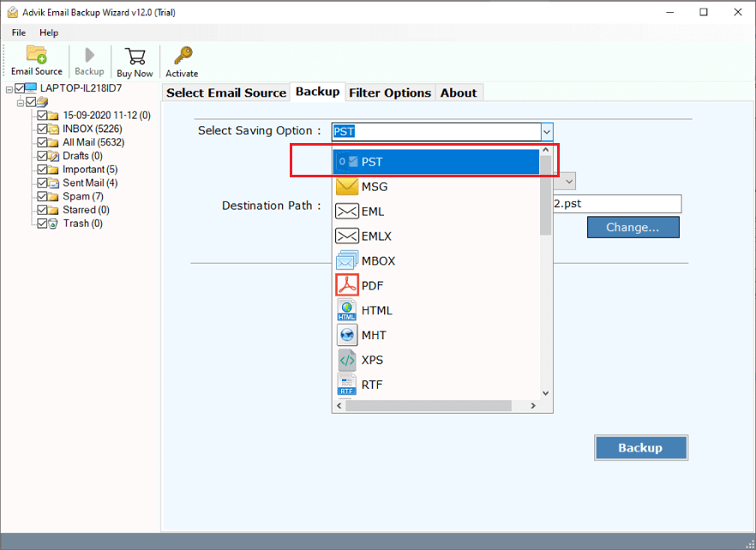This screenshot has width=756, height=550.
Task: Uncheck the INBOX (5226) folder checkbox
Action: point(42,129)
